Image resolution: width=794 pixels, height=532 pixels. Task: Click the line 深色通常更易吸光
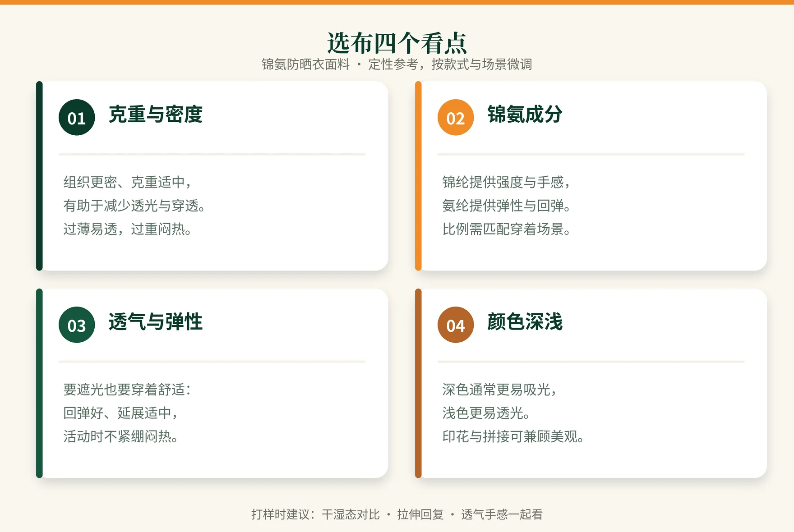pyautogui.click(x=500, y=390)
